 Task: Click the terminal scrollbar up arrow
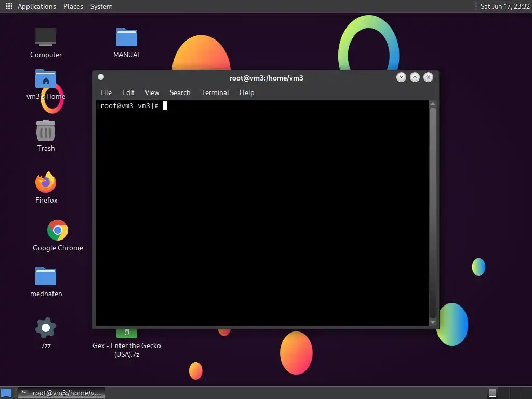click(433, 103)
